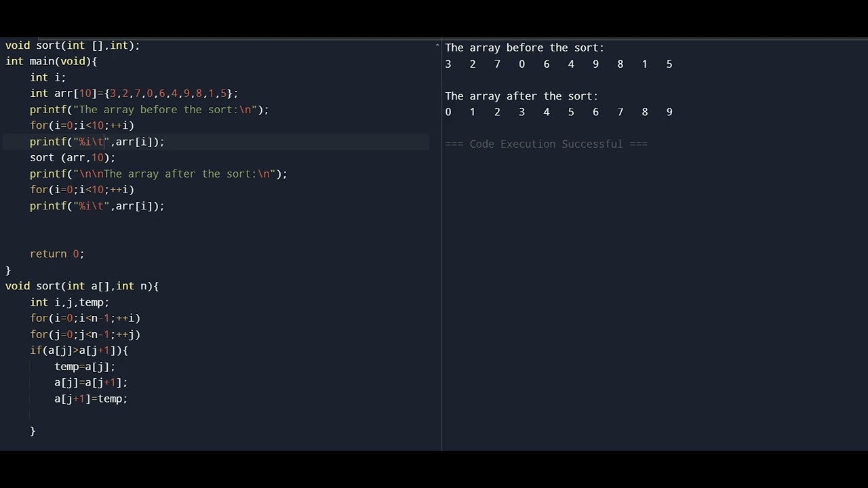
Task: Click the "temp=a[j];" assignment
Action: coord(85,367)
